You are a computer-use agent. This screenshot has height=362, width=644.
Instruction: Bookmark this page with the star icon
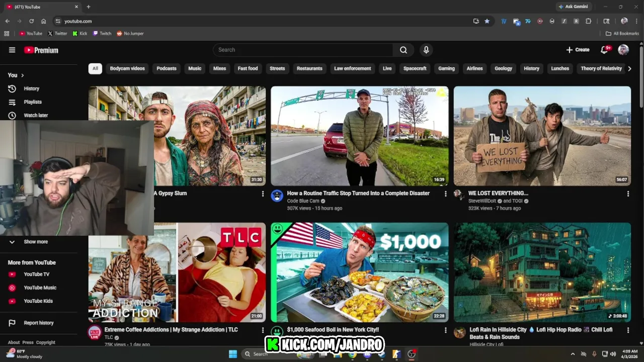coord(487,21)
